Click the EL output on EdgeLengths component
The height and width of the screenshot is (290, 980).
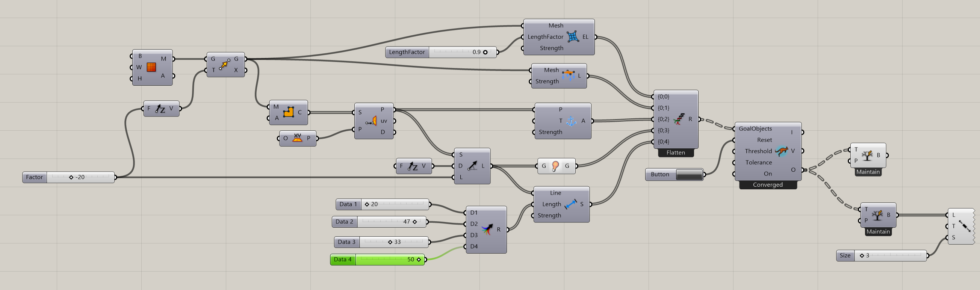(x=585, y=37)
